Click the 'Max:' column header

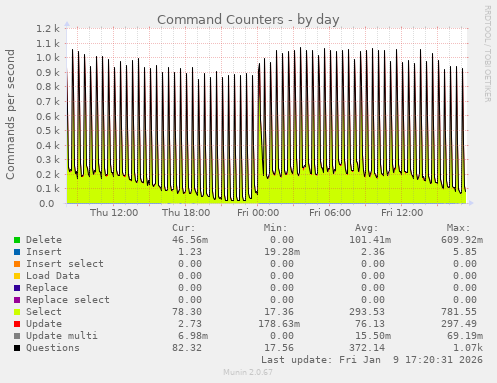[x=458, y=228]
